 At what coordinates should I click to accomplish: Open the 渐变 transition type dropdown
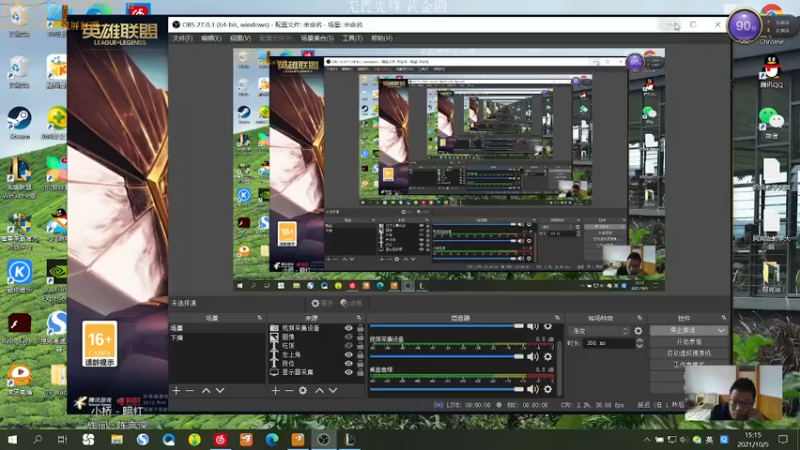(x=600, y=331)
